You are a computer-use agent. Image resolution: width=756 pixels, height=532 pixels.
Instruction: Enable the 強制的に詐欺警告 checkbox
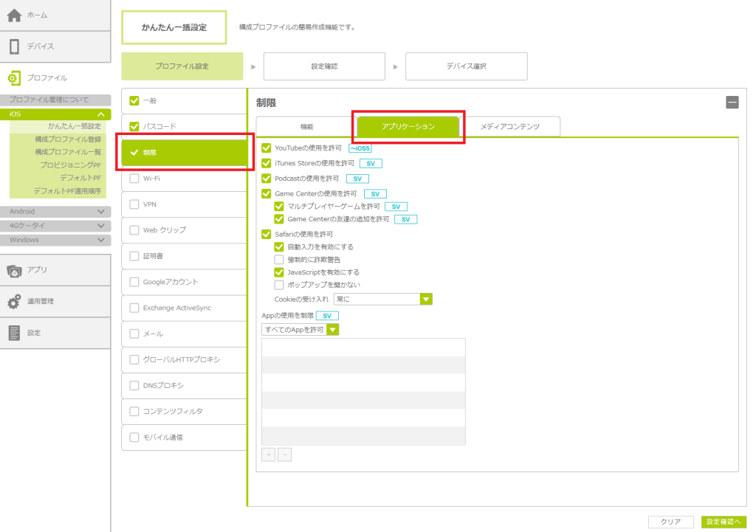tap(279, 260)
